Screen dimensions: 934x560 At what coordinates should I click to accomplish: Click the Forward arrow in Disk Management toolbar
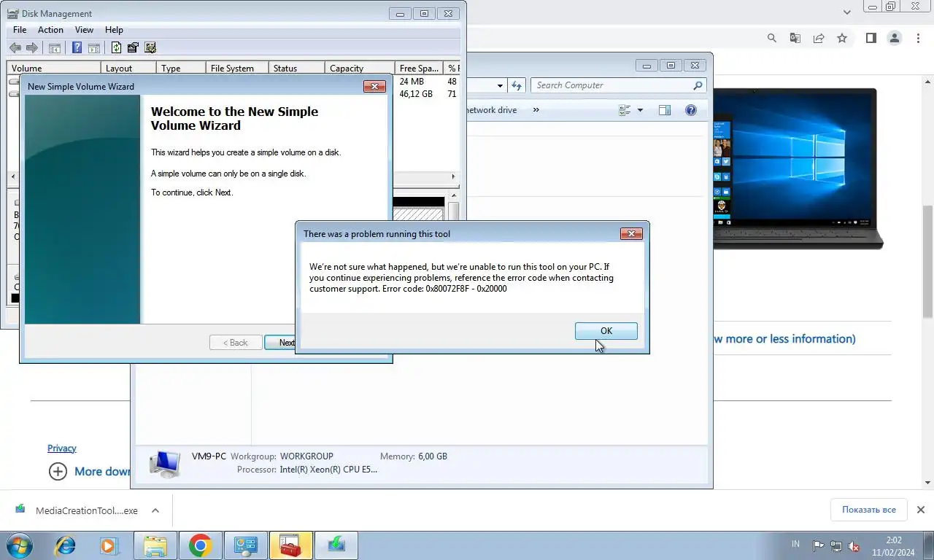pos(32,48)
